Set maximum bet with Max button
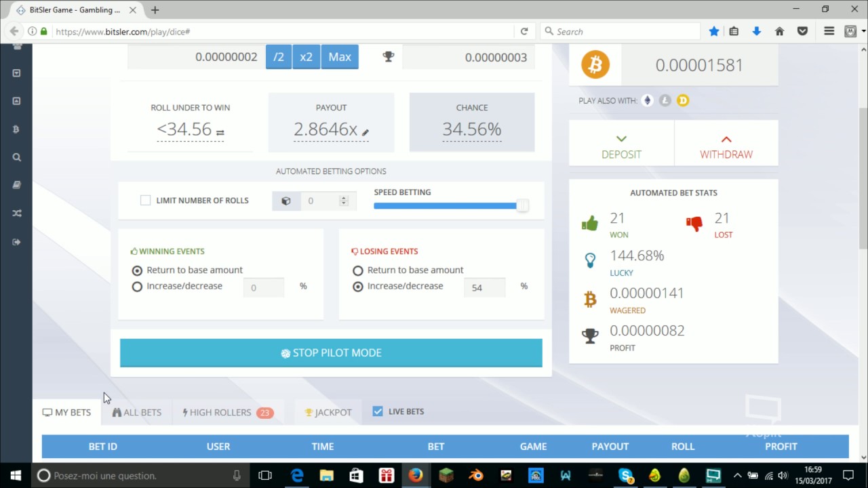Viewport: 868px width, 488px height. [340, 57]
